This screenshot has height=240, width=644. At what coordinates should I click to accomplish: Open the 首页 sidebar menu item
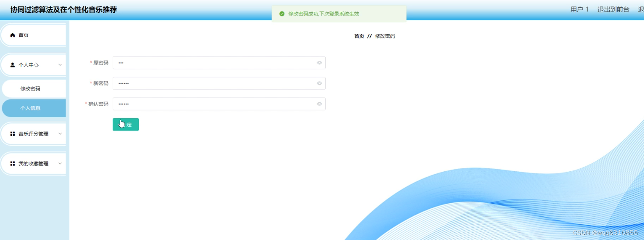[x=34, y=35]
